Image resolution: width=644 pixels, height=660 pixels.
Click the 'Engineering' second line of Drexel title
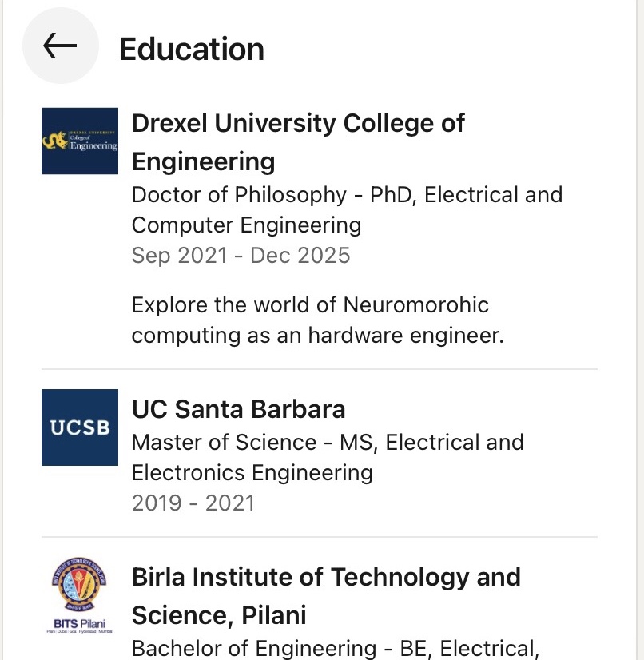(x=203, y=162)
